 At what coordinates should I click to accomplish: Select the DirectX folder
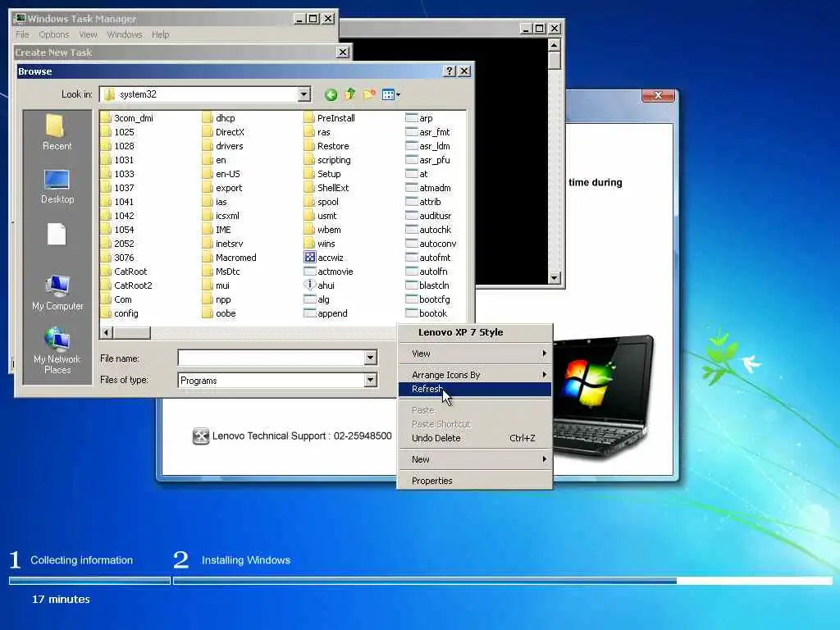pos(223,132)
